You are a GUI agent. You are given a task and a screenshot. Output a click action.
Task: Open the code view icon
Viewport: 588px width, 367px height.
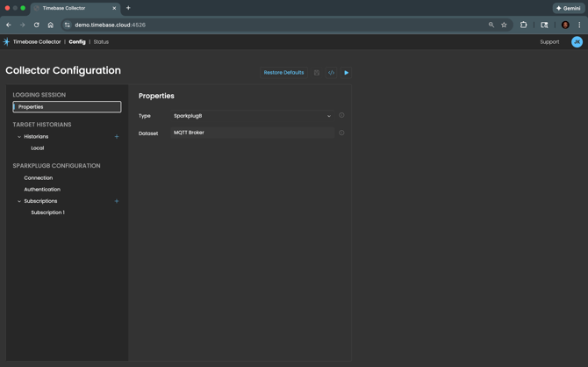pos(331,73)
